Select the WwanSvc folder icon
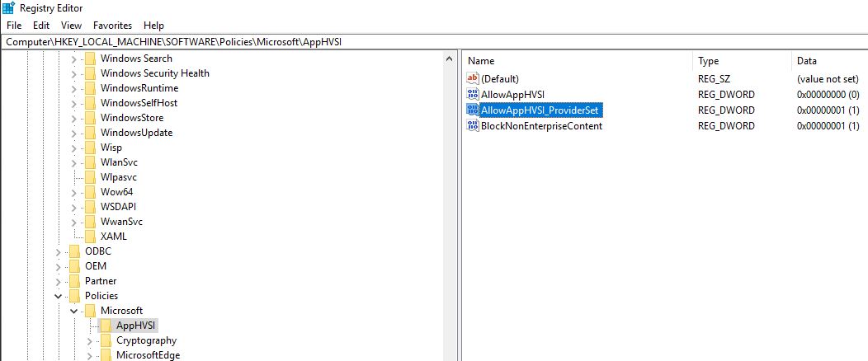 pyautogui.click(x=90, y=223)
